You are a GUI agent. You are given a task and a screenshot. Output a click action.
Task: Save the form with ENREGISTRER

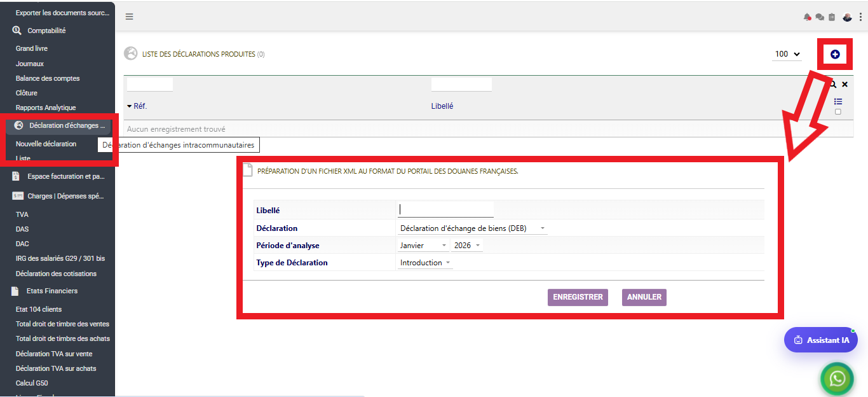tap(578, 297)
